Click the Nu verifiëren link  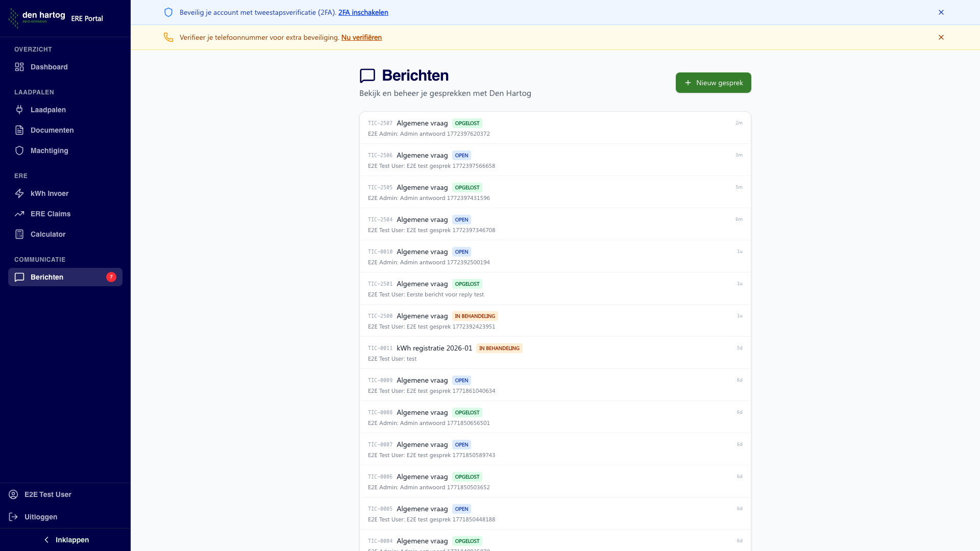[361, 37]
